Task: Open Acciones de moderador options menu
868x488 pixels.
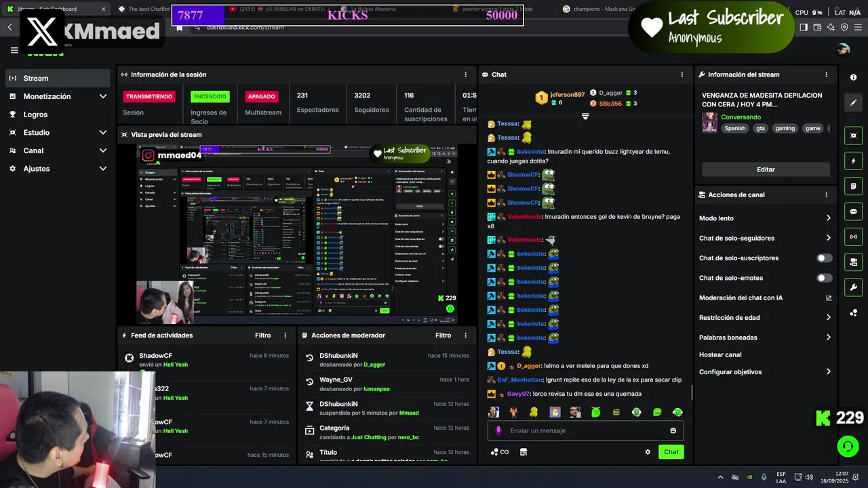Action: point(465,335)
